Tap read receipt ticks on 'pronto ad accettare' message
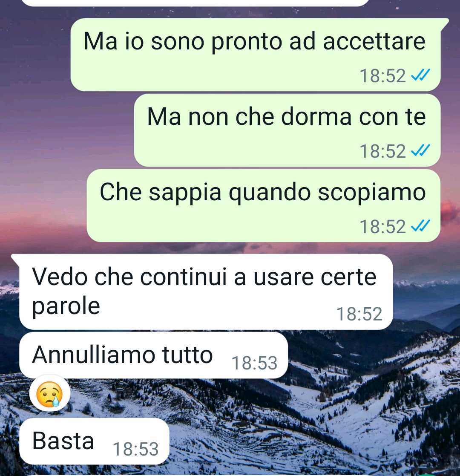Screen dimensions: 460x476 (420, 75)
